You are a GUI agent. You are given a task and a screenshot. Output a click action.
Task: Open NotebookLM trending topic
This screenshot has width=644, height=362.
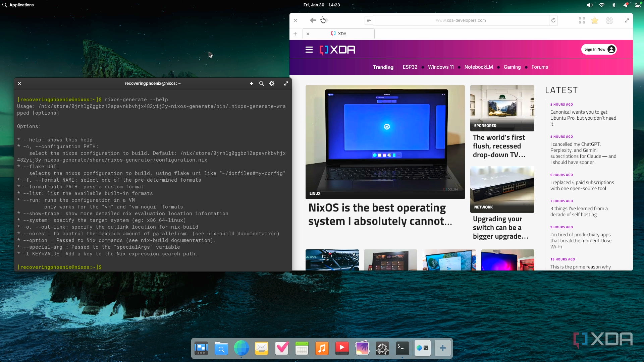479,67
